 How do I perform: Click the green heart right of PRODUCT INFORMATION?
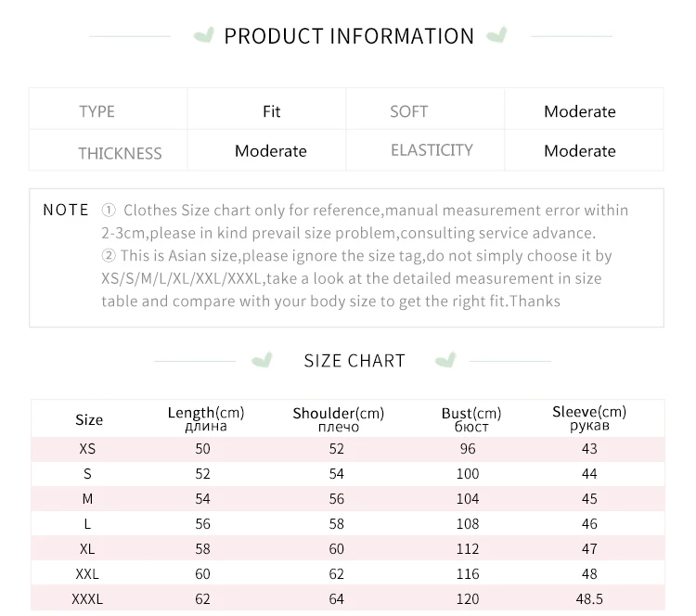497,36
